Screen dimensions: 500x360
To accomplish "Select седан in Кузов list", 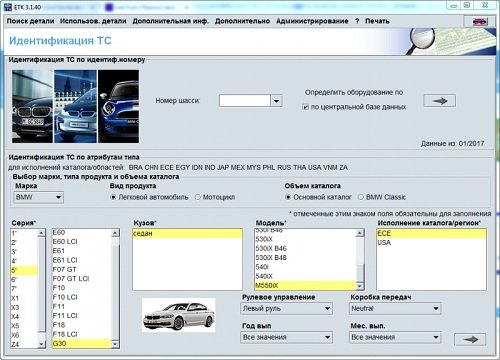I will point(187,233).
